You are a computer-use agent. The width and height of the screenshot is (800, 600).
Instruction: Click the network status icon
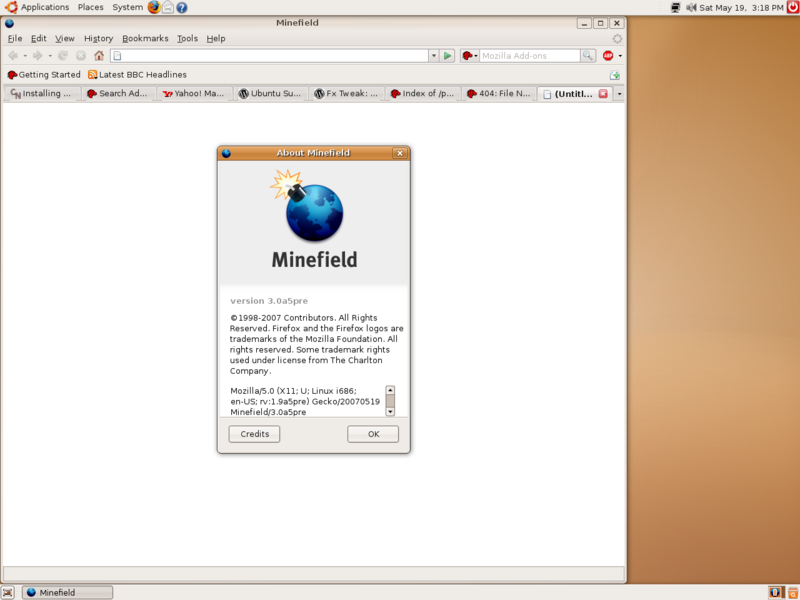click(676, 8)
